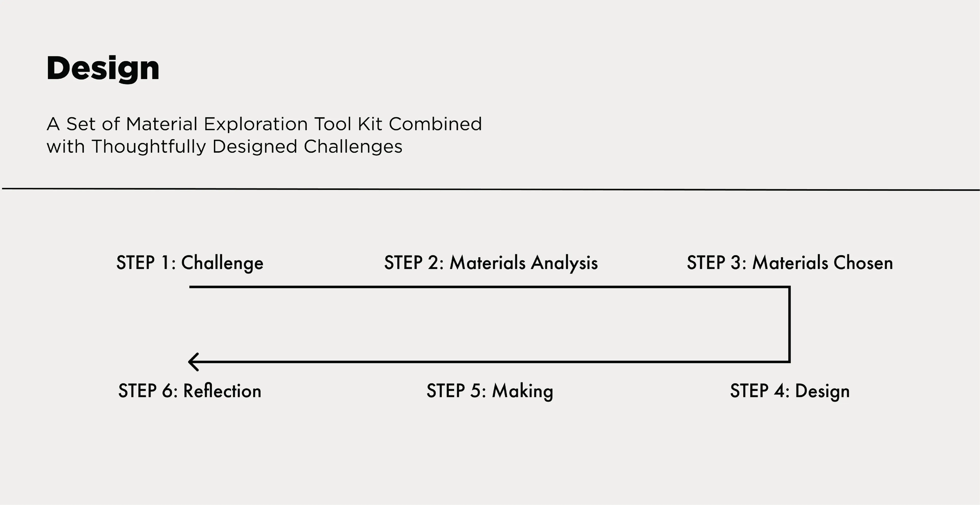The height and width of the screenshot is (505, 980).
Task: Click the STEP 6: Reflection label
Action: click(190, 391)
